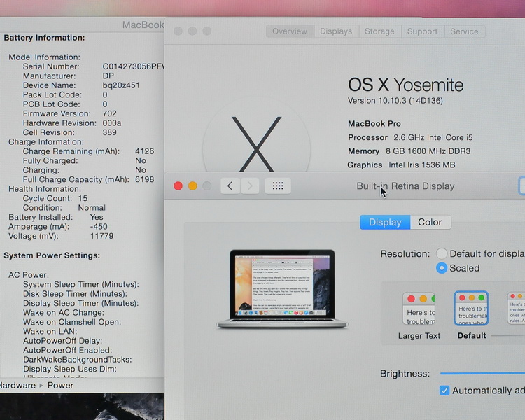The height and width of the screenshot is (420, 525).
Task: Click the Battery Information heading
Action: 44,38
